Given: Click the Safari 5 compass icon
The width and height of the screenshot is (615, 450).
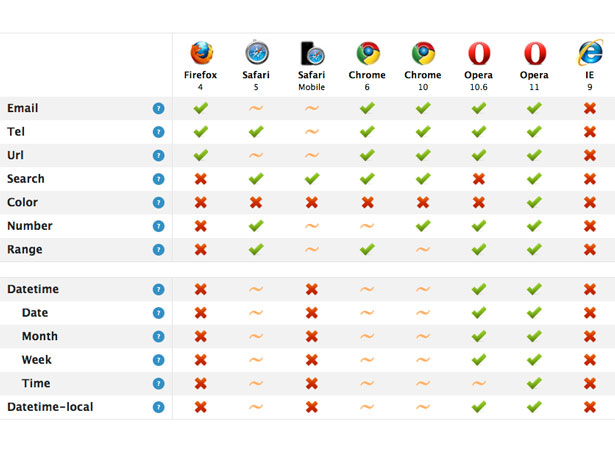Looking at the screenshot, I should point(257,52).
